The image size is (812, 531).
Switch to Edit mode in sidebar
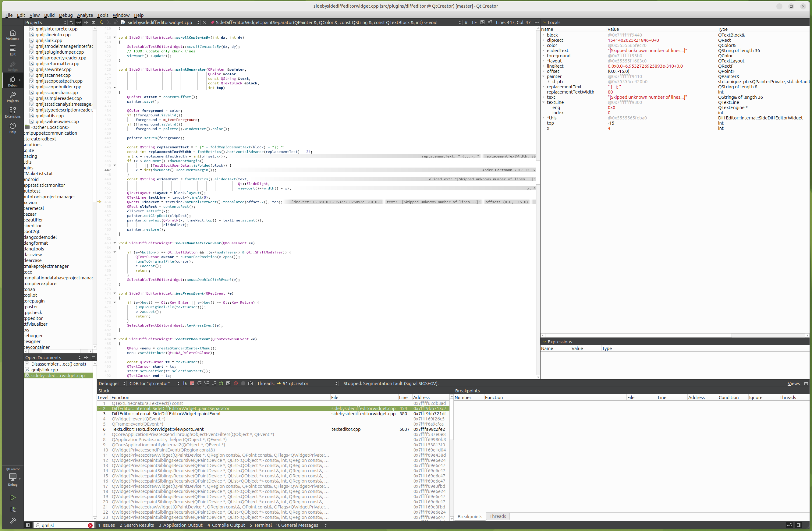tap(12, 50)
